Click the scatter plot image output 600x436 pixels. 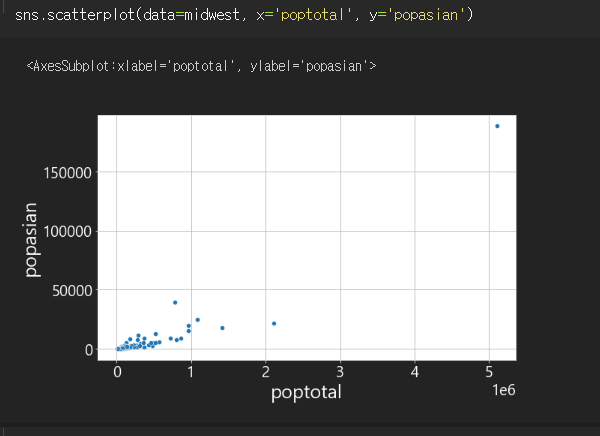pos(268,257)
